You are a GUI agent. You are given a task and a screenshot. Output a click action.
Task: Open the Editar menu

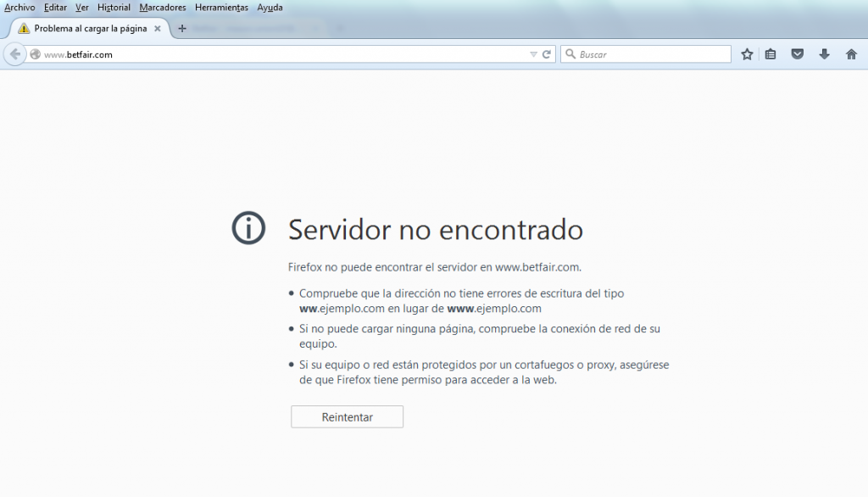(55, 7)
